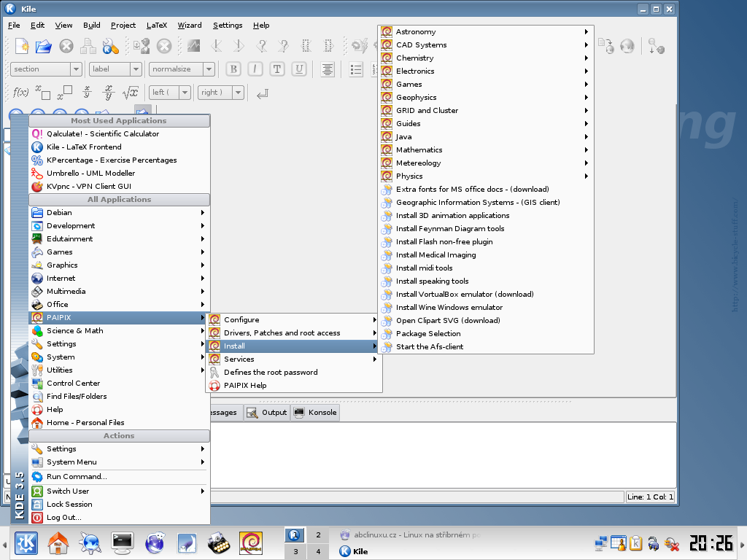Switch to virtual desktop 4 in pager
Image resolution: width=747 pixels, height=560 pixels.
click(318, 551)
